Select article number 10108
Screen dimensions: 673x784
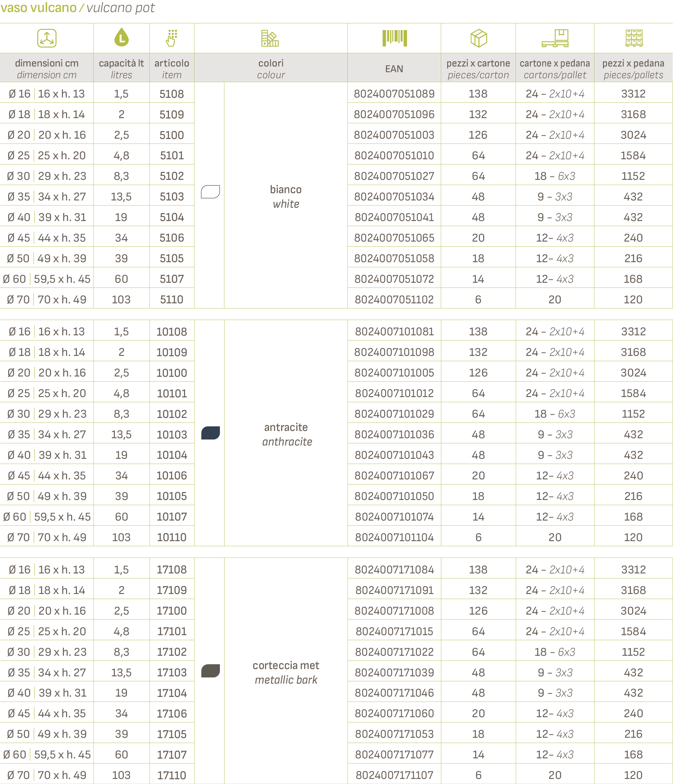172,332
